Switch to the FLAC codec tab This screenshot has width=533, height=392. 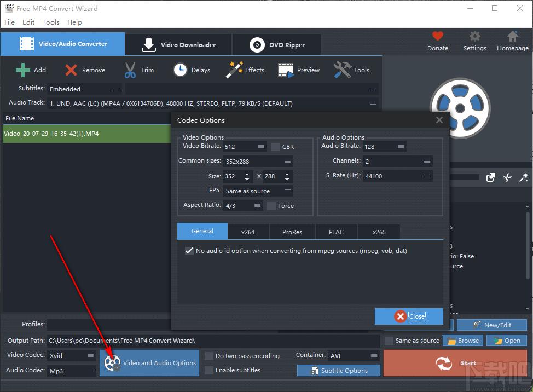click(x=336, y=232)
